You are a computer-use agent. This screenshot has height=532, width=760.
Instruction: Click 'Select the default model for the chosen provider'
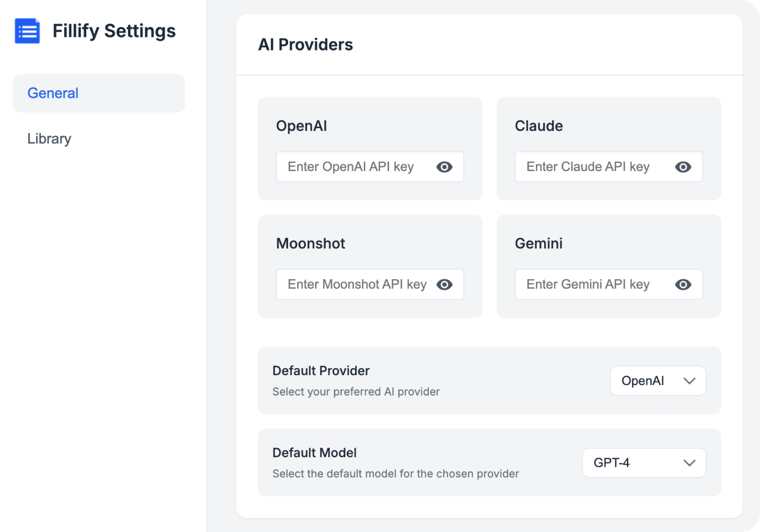tap(396, 474)
